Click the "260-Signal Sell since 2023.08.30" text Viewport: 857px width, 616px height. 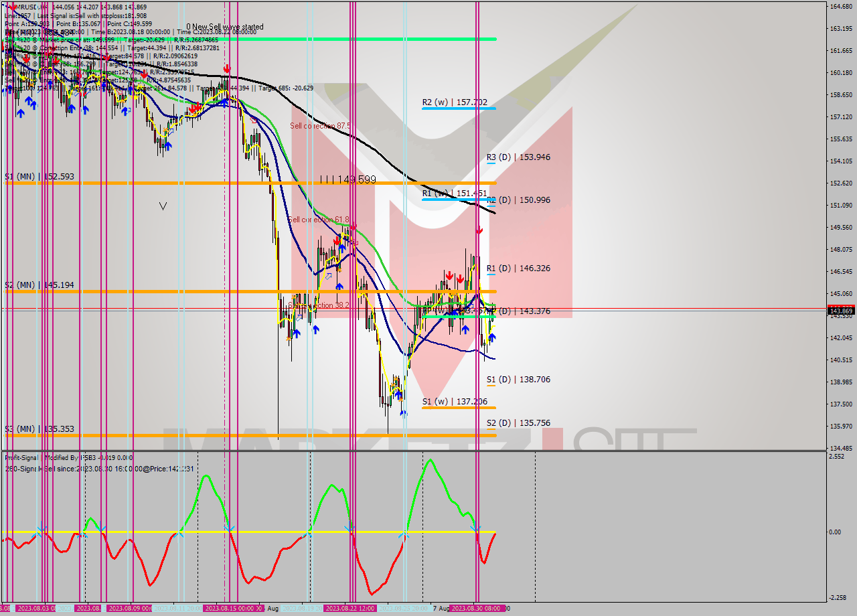pos(64,469)
